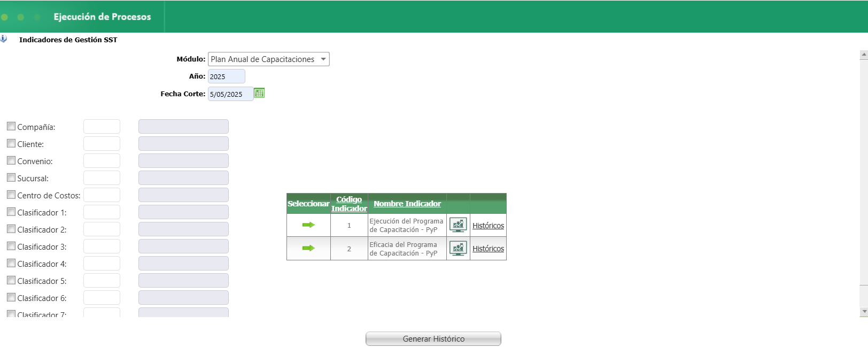The width and height of the screenshot is (868, 355).
Task: Click the Compañía code input box
Action: tap(102, 126)
